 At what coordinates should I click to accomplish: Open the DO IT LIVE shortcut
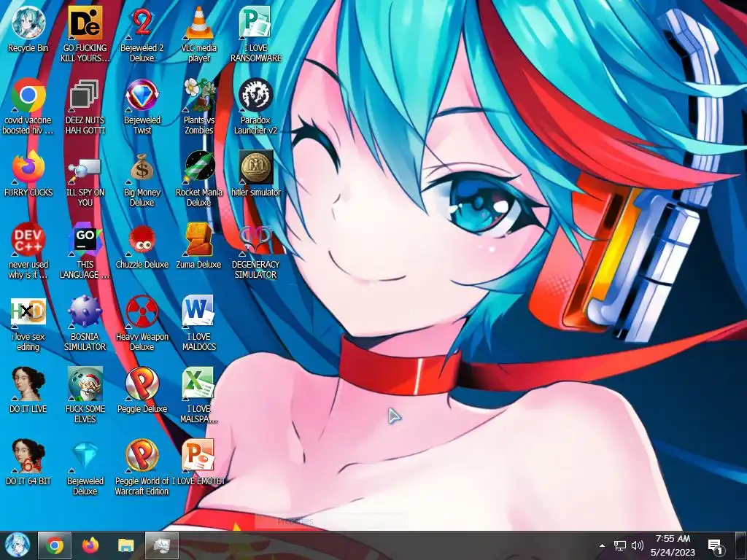pyautogui.click(x=28, y=389)
